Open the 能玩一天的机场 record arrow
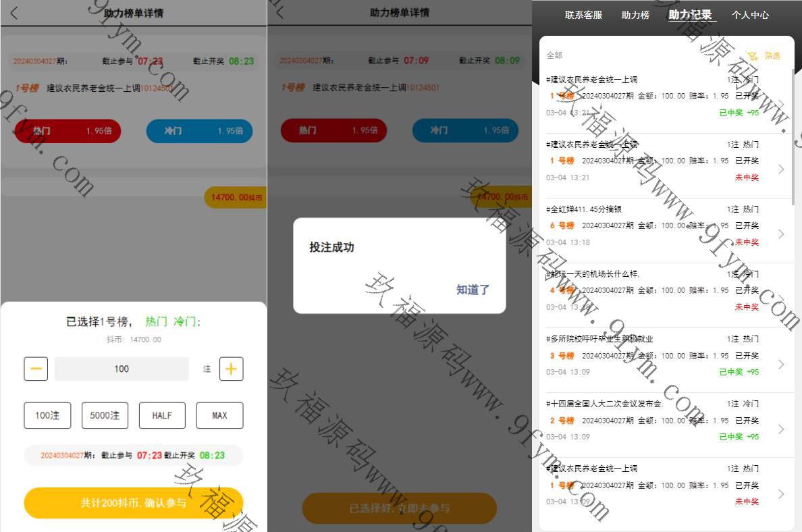The height and width of the screenshot is (532, 802). coord(781,298)
